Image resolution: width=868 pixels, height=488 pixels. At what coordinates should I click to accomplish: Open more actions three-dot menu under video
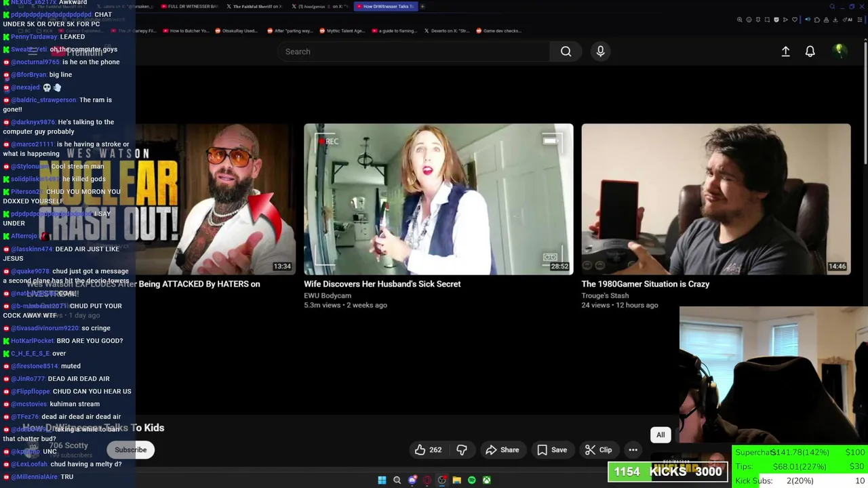click(x=633, y=450)
